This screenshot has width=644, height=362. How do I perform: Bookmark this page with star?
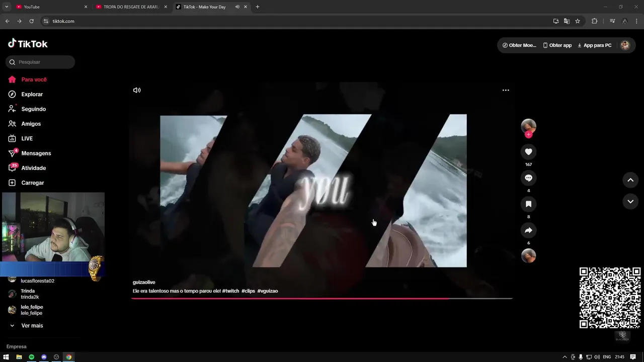pos(578,21)
